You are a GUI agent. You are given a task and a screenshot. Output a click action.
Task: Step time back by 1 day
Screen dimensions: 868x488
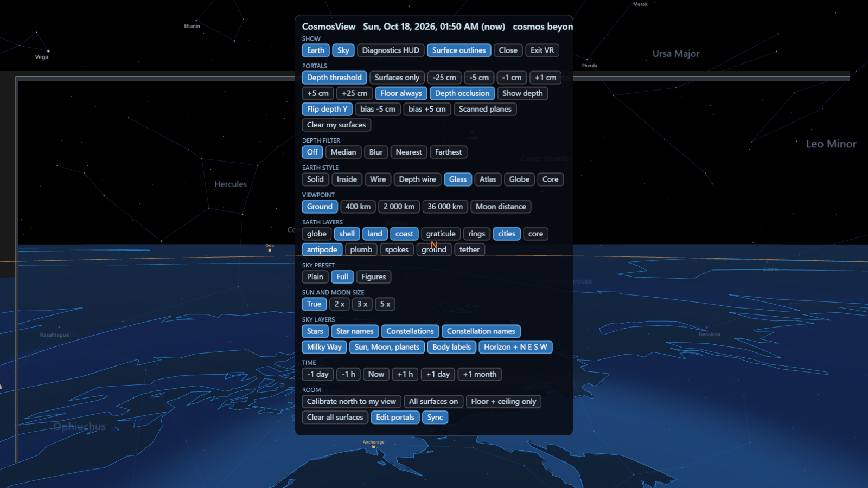[318, 374]
